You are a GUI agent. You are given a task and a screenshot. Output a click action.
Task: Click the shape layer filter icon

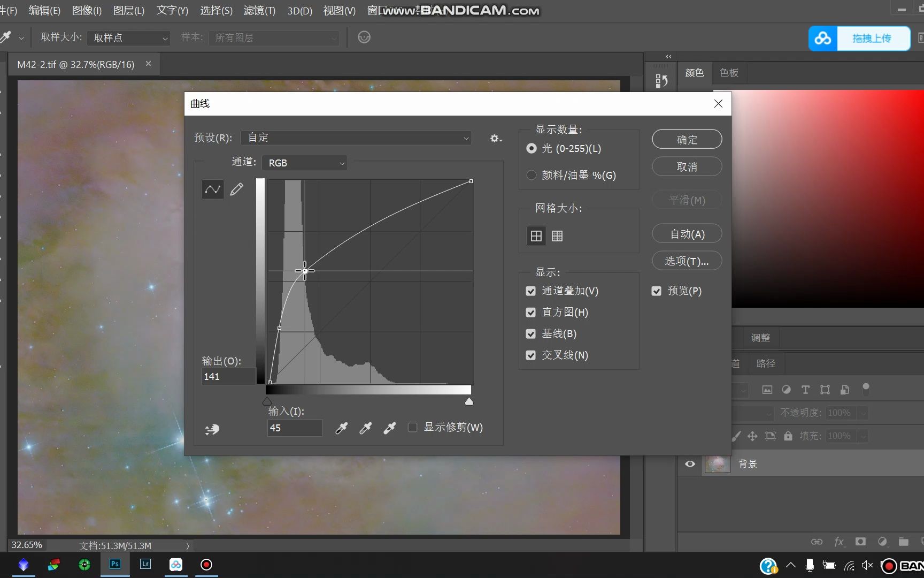[x=825, y=390]
